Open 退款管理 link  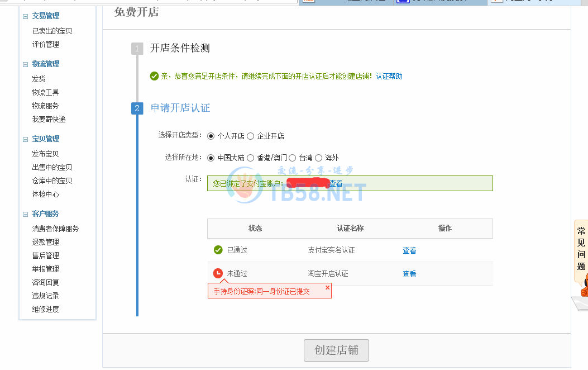45,243
